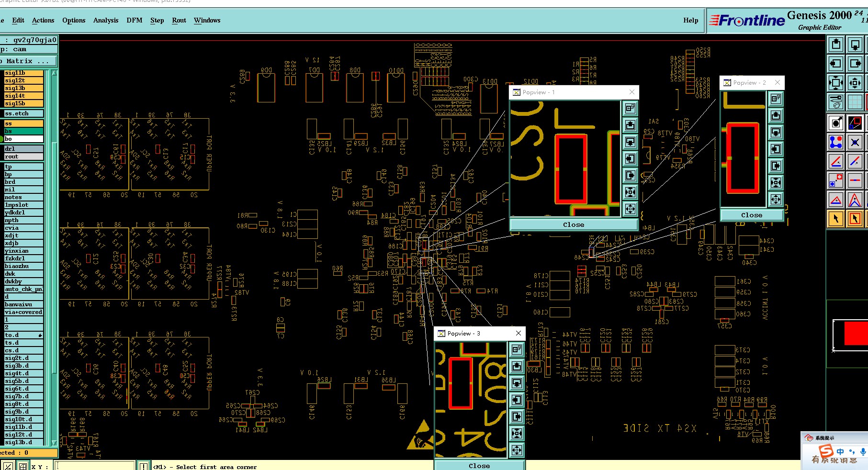The height and width of the screenshot is (470, 868).
Task: Open the DFM menu
Action: point(135,20)
